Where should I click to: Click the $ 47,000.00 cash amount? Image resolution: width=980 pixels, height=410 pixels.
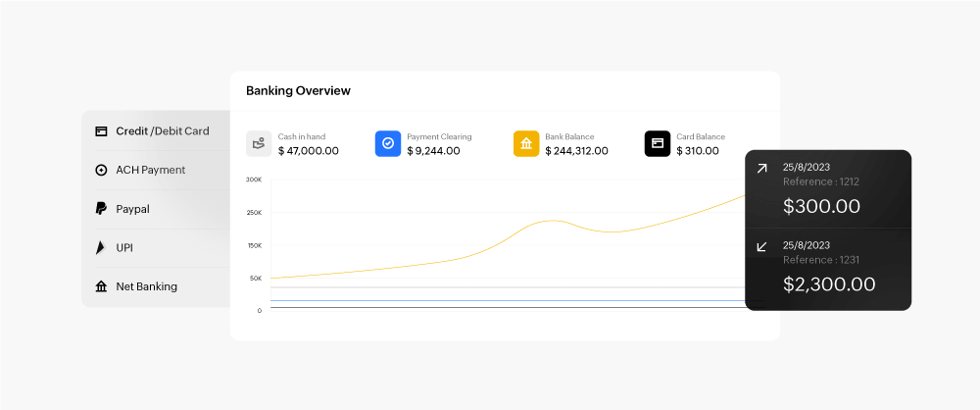[309, 151]
